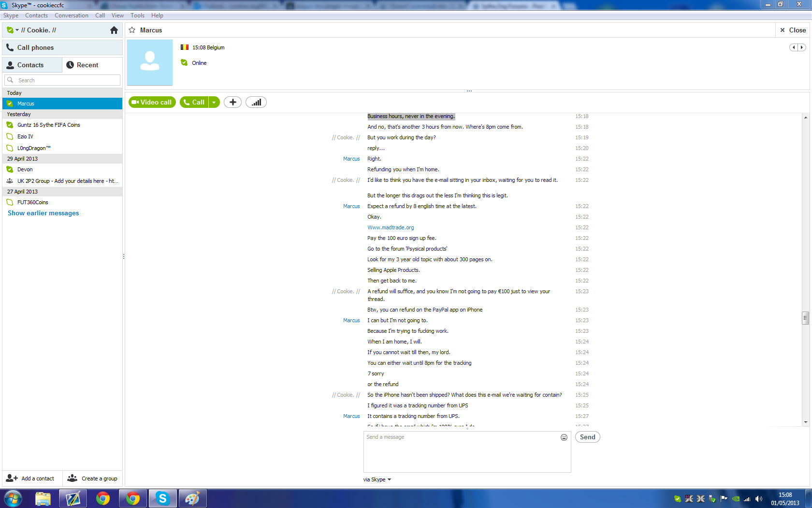The height and width of the screenshot is (508, 812).
Task: Open the second Chrome taskbar icon
Action: click(x=133, y=498)
